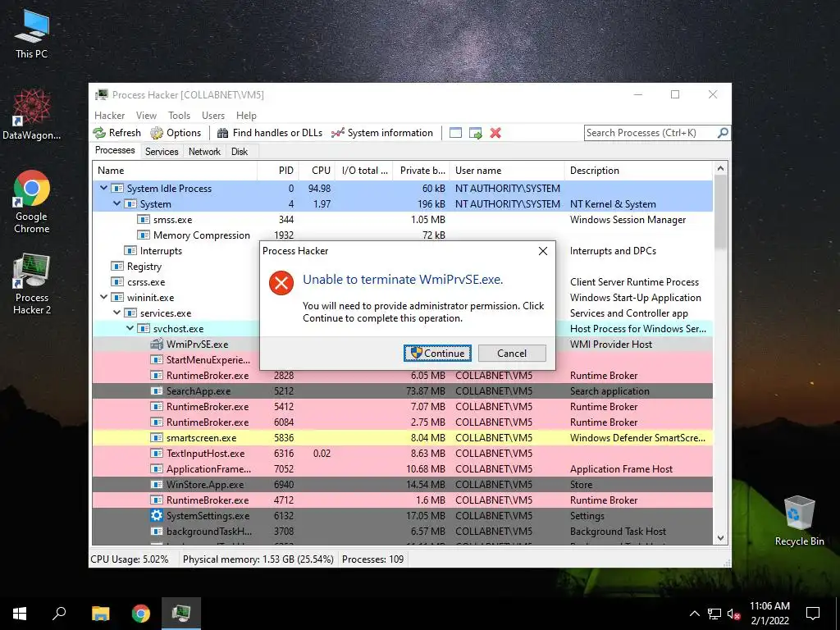Click Cancel in the dialog
The height and width of the screenshot is (630, 840).
point(512,353)
